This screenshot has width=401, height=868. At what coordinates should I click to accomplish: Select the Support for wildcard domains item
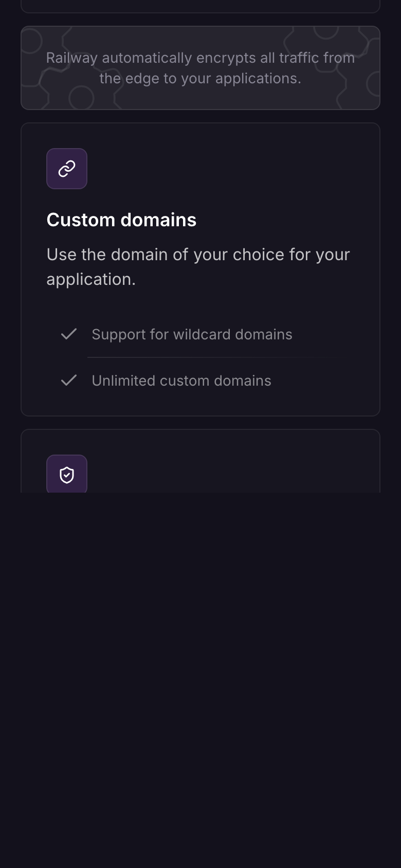point(192,334)
